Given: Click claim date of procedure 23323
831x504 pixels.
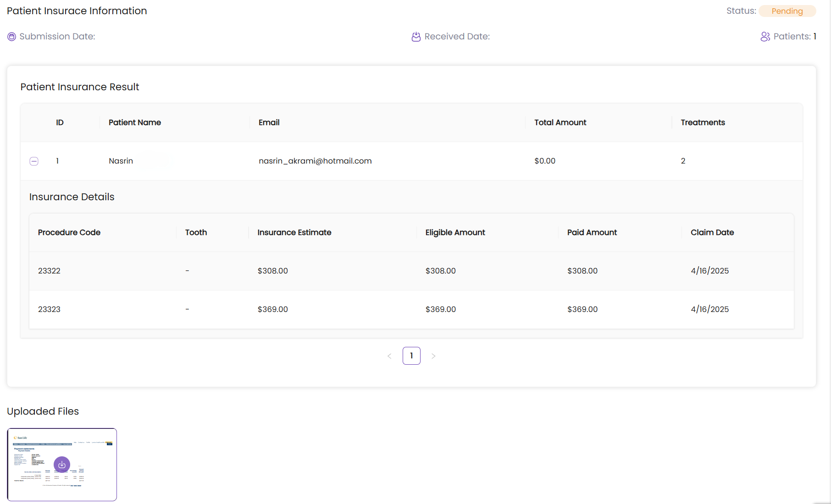Looking at the screenshot, I should click(710, 309).
